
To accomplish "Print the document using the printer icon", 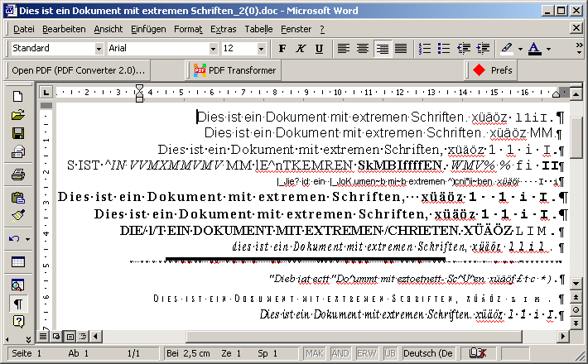I will 17,175.
